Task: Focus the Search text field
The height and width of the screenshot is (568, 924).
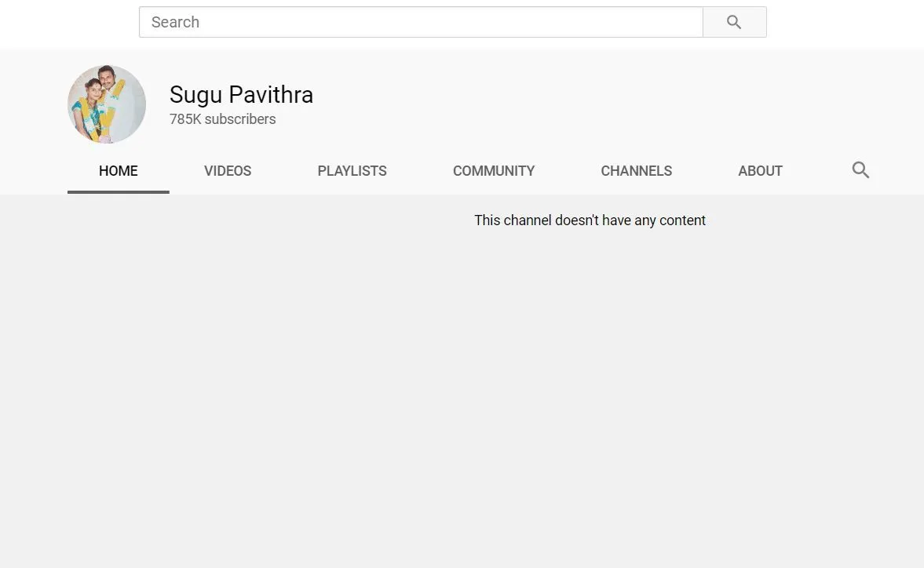Action: coord(421,22)
